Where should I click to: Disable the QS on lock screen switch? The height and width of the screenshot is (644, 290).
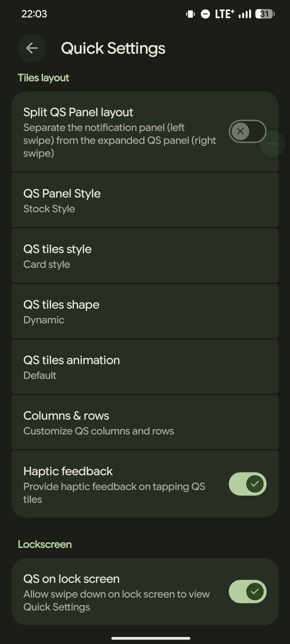(x=247, y=591)
